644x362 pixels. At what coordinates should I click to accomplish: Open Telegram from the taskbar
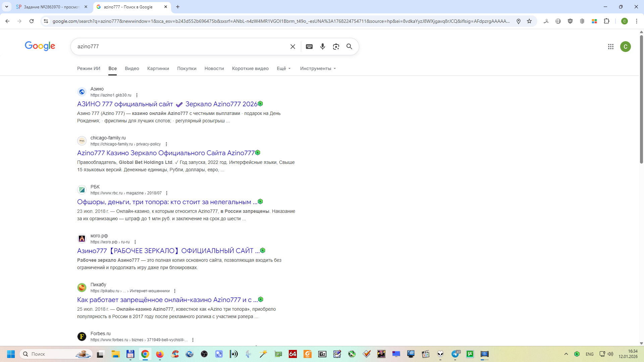pos(455,354)
